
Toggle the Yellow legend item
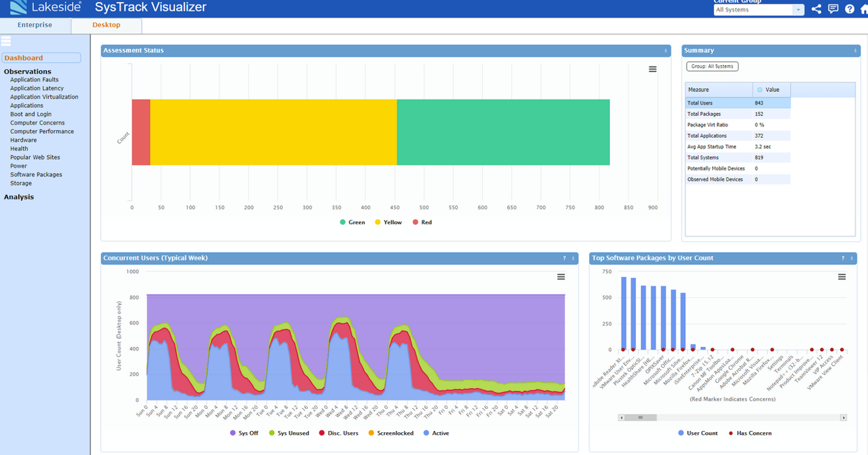tap(388, 222)
